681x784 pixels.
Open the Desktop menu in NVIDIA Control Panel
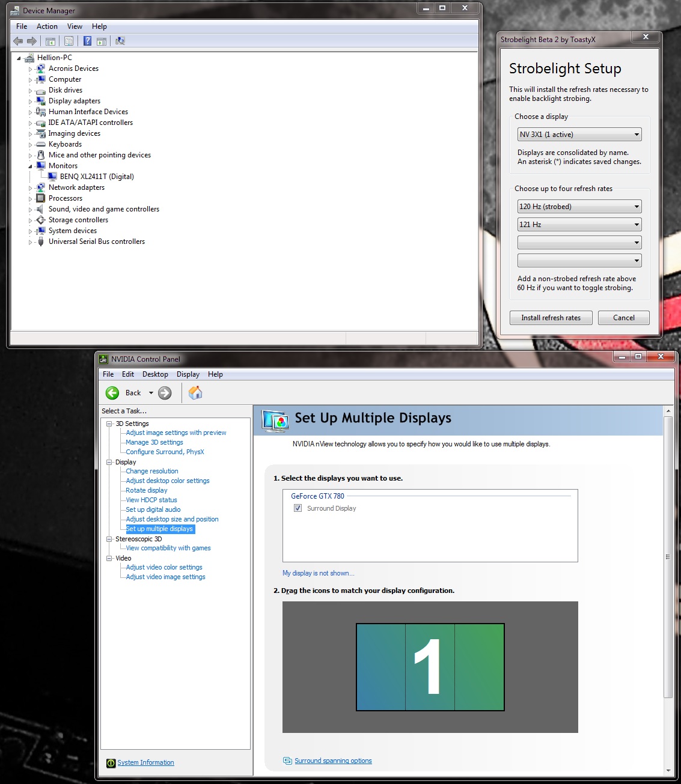(155, 374)
